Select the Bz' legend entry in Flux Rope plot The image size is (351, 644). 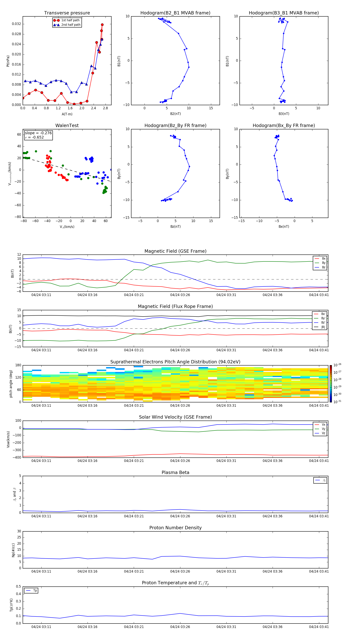tap(320, 323)
